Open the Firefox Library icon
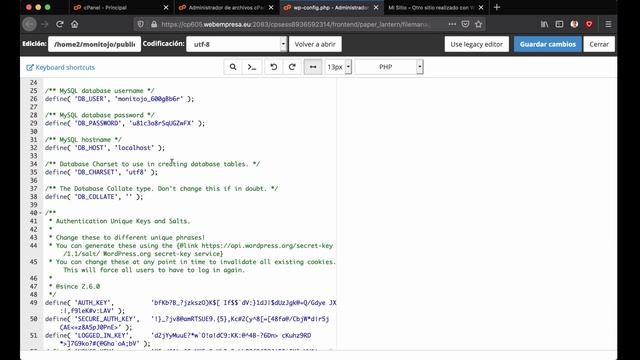This screenshot has height=360, width=640. coord(544,24)
